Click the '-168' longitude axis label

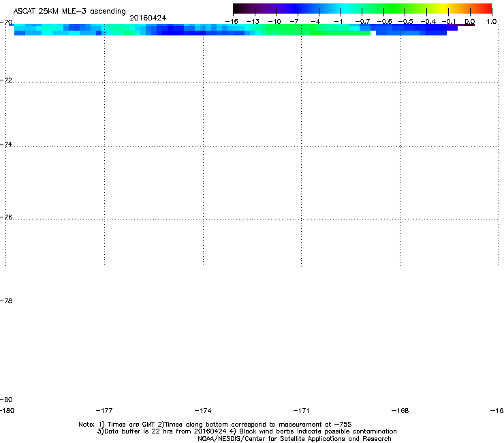[400, 410]
